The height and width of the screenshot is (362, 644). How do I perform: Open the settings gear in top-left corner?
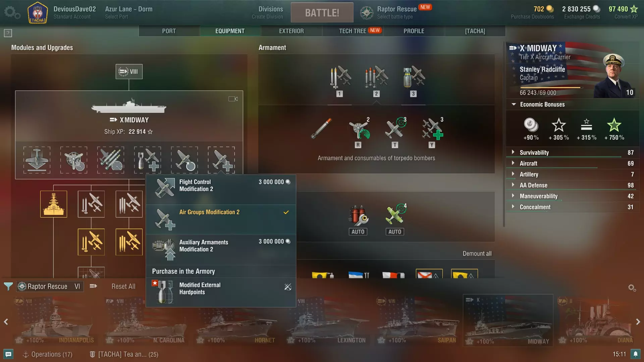click(x=12, y=13)
